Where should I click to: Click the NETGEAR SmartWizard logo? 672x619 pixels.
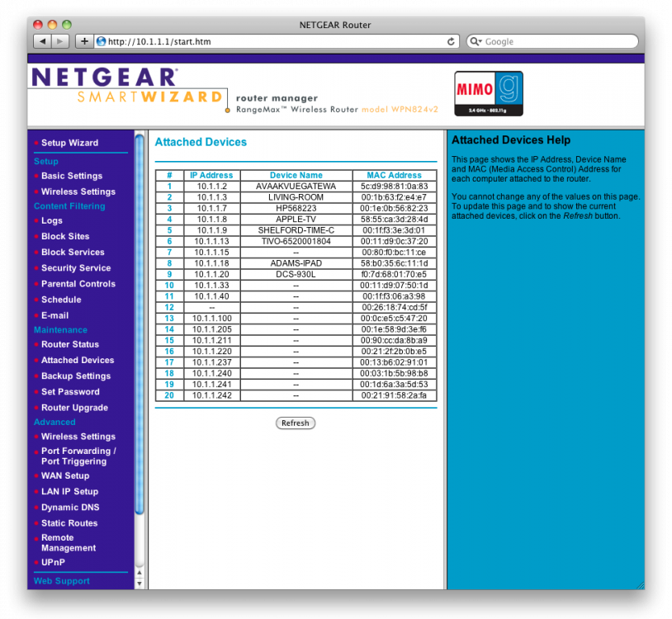click(127, 88)
